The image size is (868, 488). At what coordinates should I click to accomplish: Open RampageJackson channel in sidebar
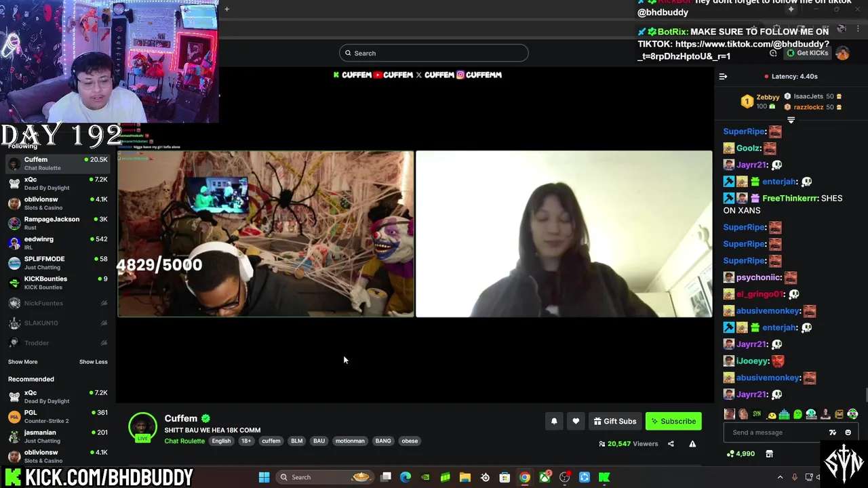(58, 223)
